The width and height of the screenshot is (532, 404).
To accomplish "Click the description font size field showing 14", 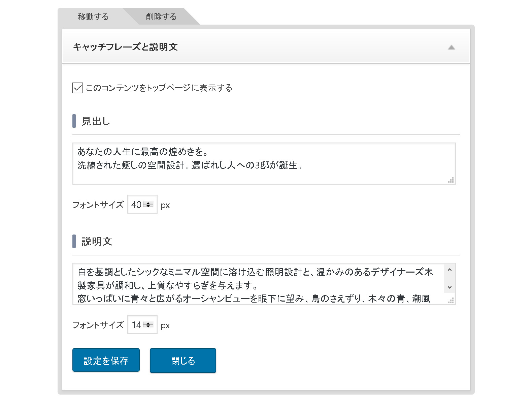I will pyautogui.click(x=142, y=324).
